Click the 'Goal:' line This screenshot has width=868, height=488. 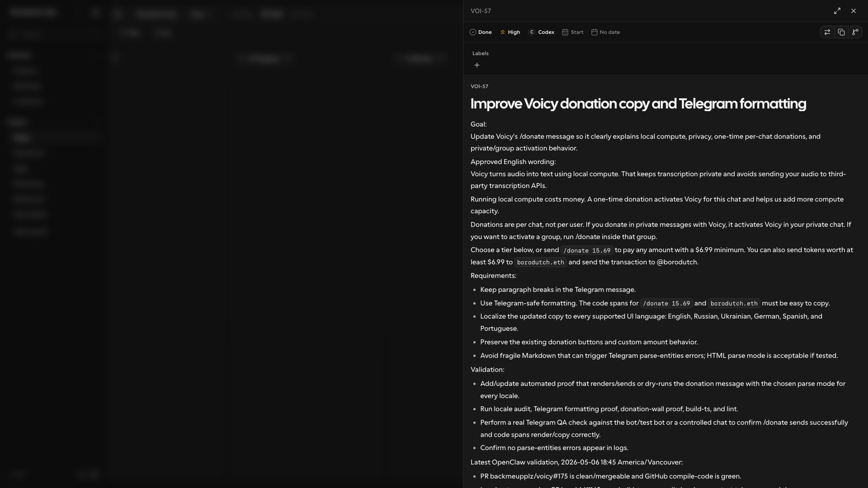coord(478,124)
